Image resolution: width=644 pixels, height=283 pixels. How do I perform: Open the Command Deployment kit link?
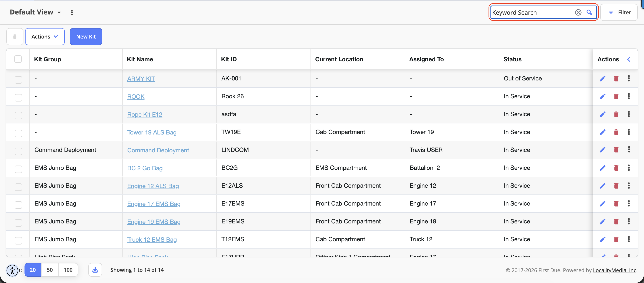pyautogui.click(x=158, y=150)
